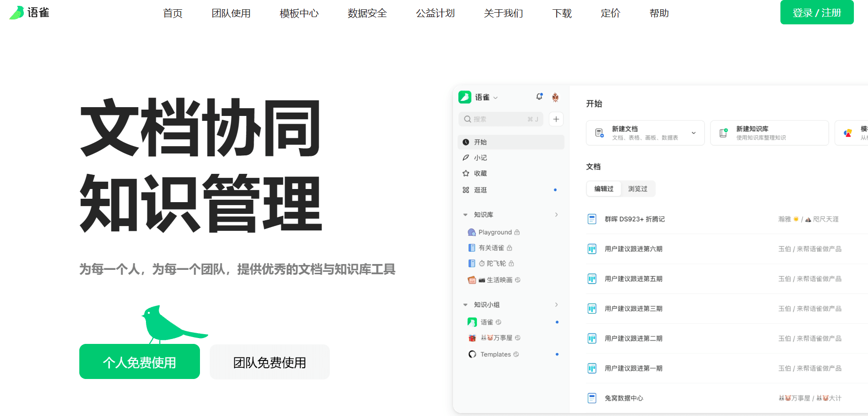Collapse the 知识小组 section triangle
This screenshot has height=416, width=868.
(465, 305)
